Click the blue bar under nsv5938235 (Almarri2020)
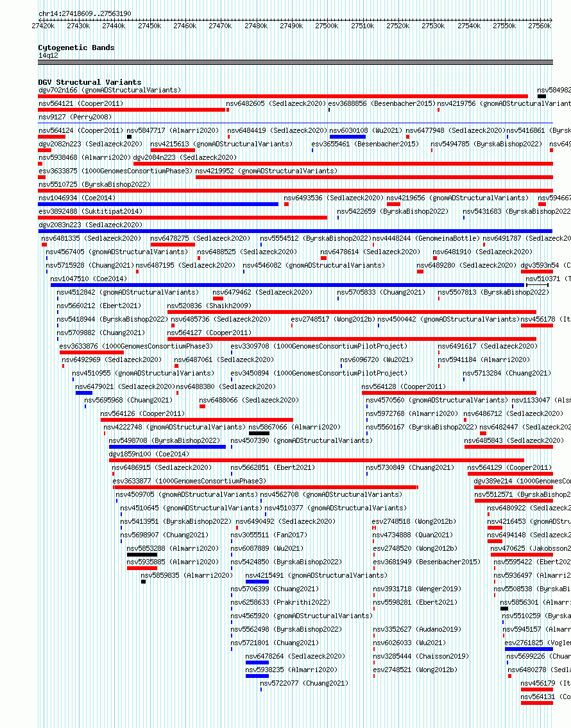The height and width of the screenshot is (728, 571). tap(257, 675)
